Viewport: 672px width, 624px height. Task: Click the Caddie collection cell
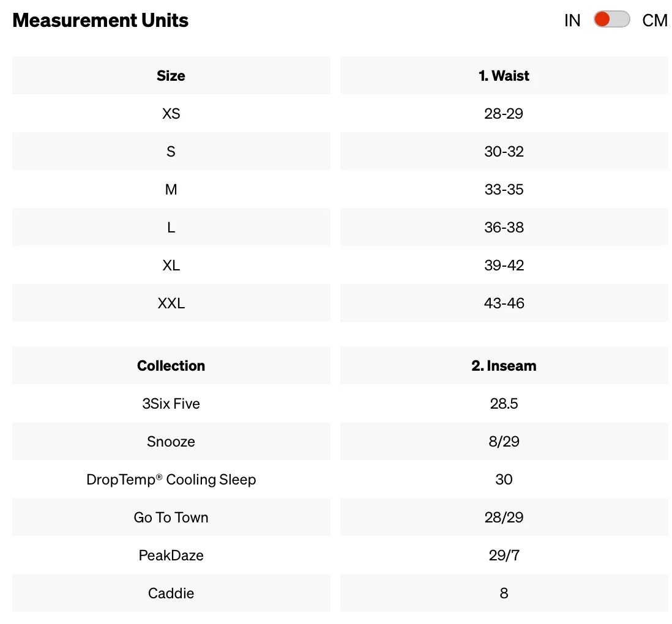pyautogui.click(x=171, y=593)
